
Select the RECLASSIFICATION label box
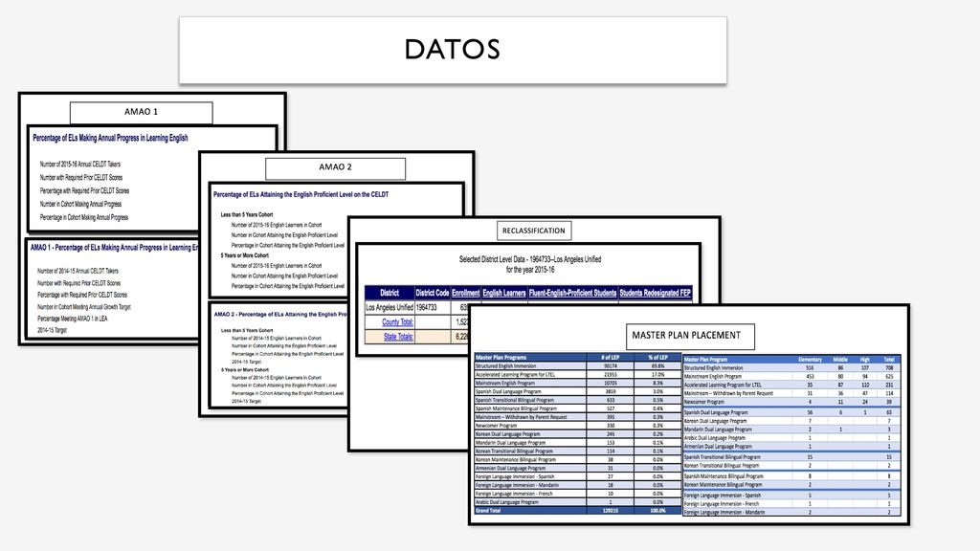534,231
